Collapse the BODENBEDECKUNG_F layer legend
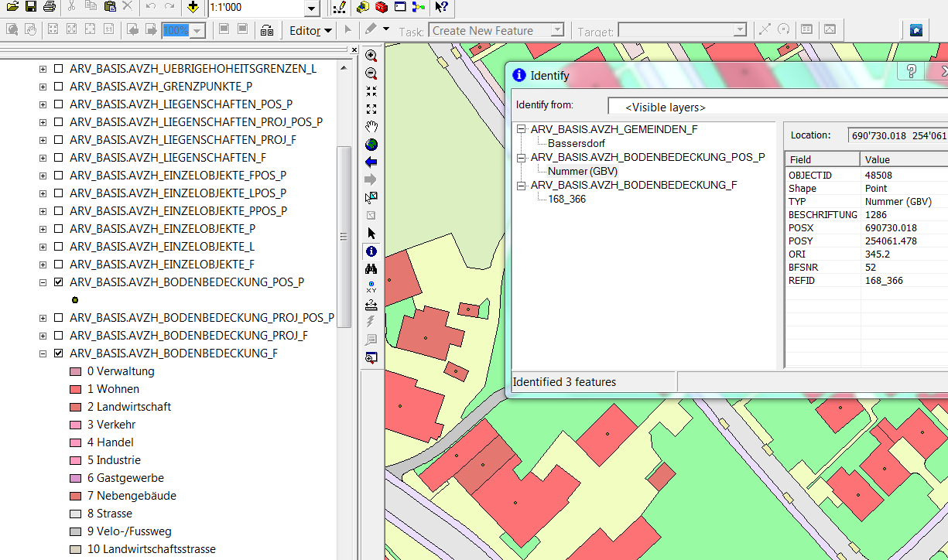Image resolution: width=948 pixels, height=560 pixels. [43, 353]
